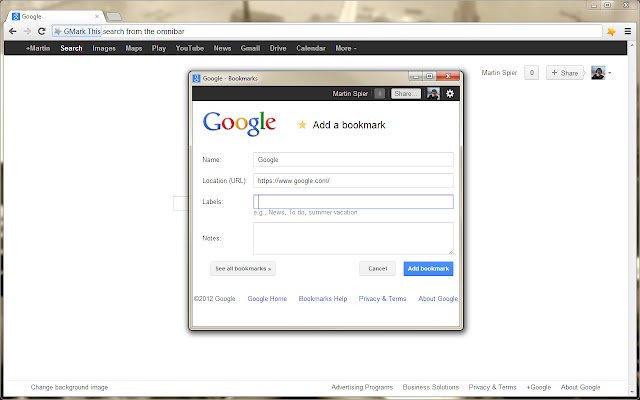The width and height of the screenshot is (640, 400).
Task: Open About Google link in page footer
Action: click(580, 387)
